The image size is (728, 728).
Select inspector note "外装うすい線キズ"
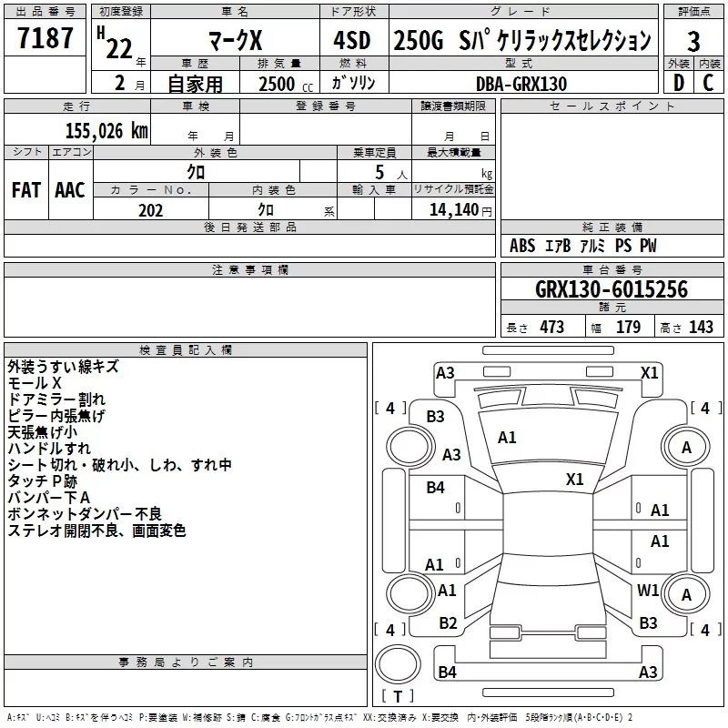(x=63, y=367)
